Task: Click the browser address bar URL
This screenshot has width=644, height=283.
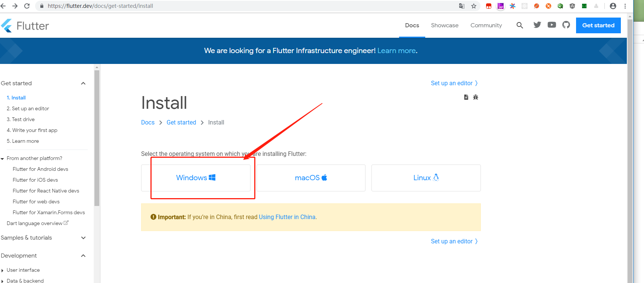Action: 100,6
